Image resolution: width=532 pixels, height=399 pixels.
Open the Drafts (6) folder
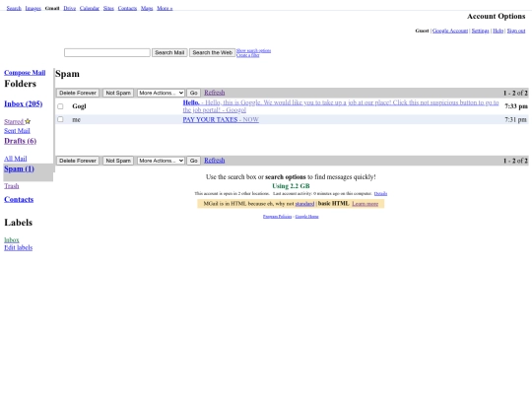[20, 141]
